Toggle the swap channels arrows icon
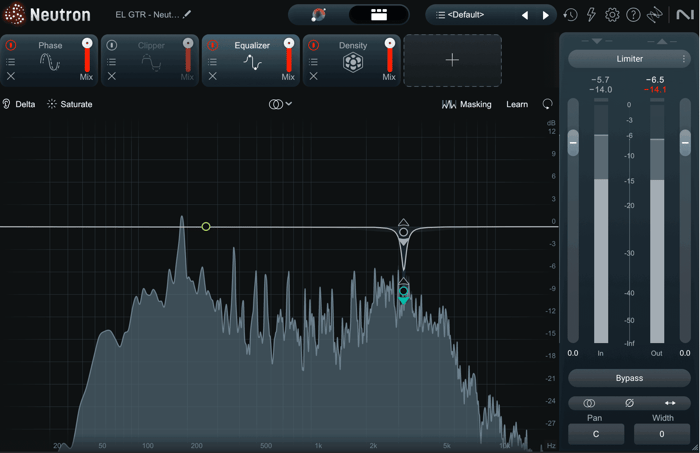 click(670, 403)
